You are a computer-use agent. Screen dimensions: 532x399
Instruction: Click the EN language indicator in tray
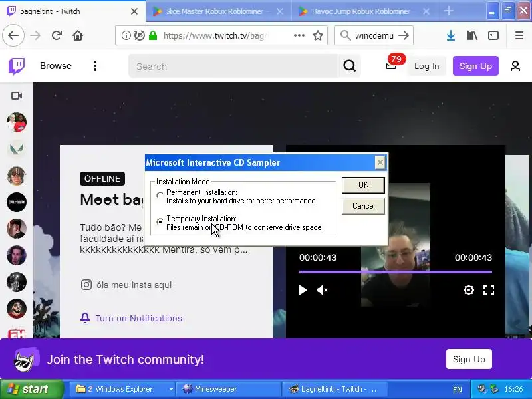point(457,390)
